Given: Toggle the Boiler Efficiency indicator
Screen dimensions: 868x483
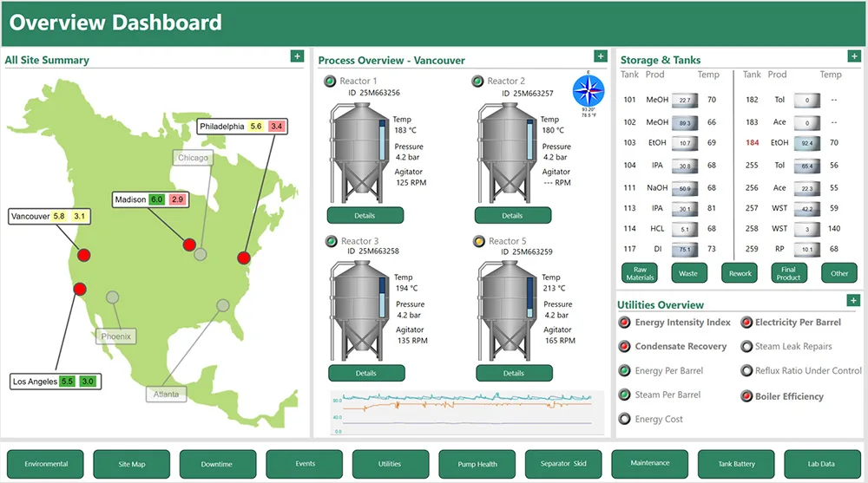Looking at the screenshot, I should point(746,397).
